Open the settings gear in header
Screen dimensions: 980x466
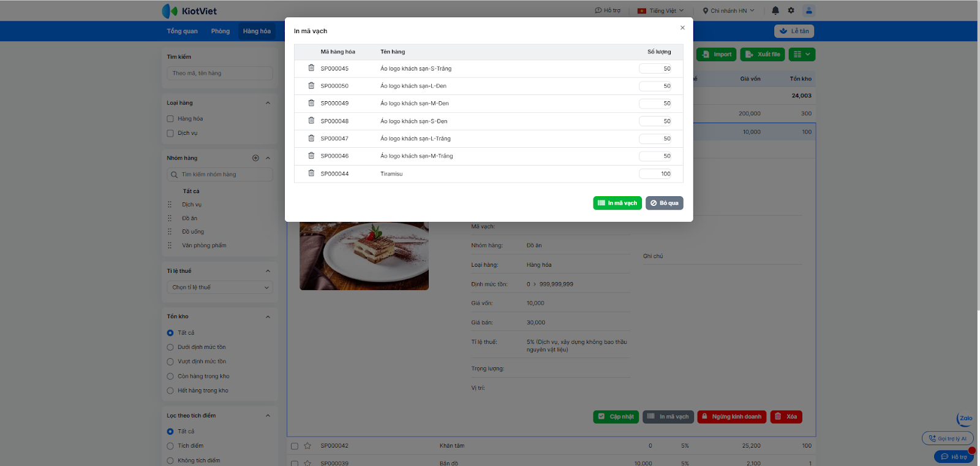click(791, 10)
